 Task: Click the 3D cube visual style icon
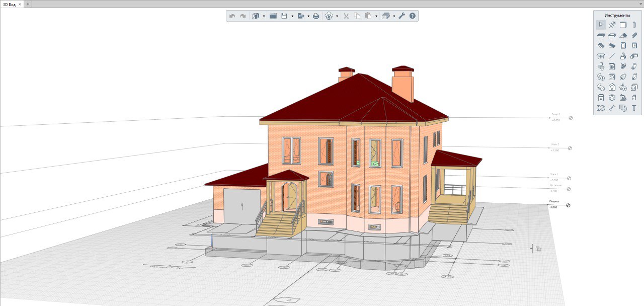[x=256, y=16]
